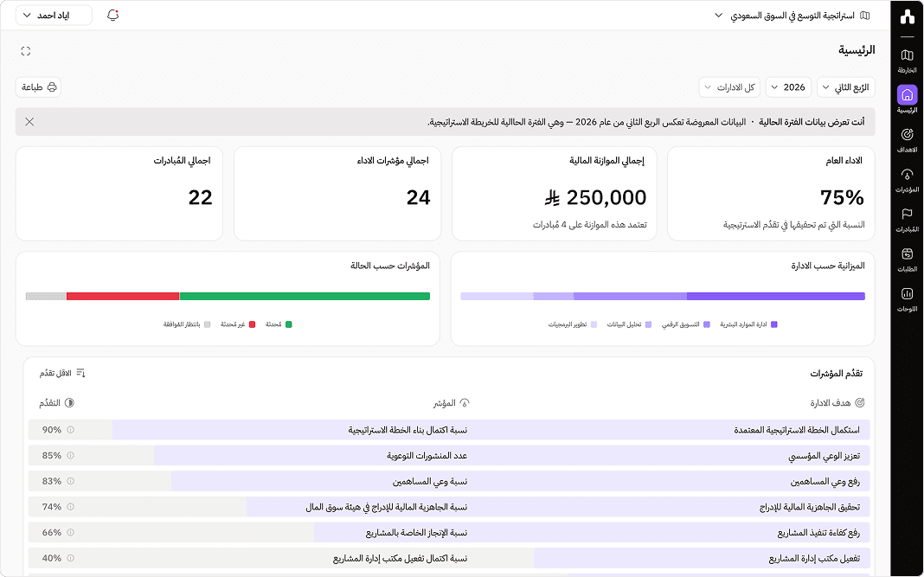This screenshot has width=924, height=577.
Task: Open اللوحات dashboards section in sidebar
Action: (907, 299)
